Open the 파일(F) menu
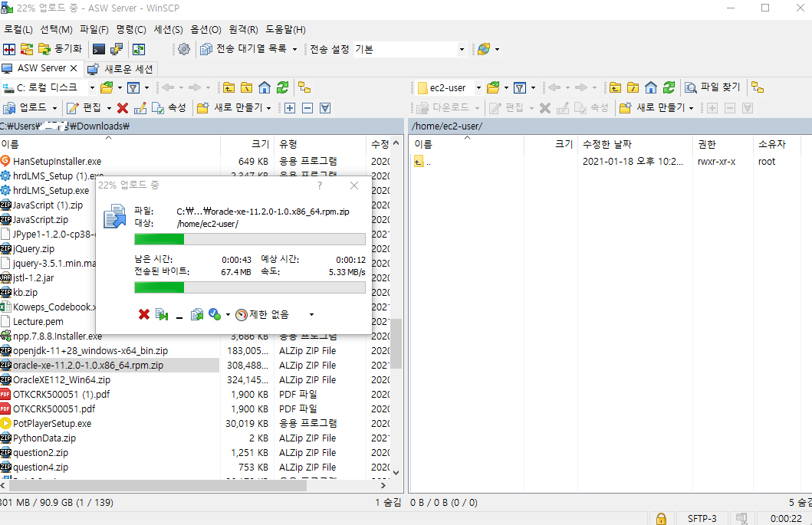812x525 pixels. click(94, 30)
